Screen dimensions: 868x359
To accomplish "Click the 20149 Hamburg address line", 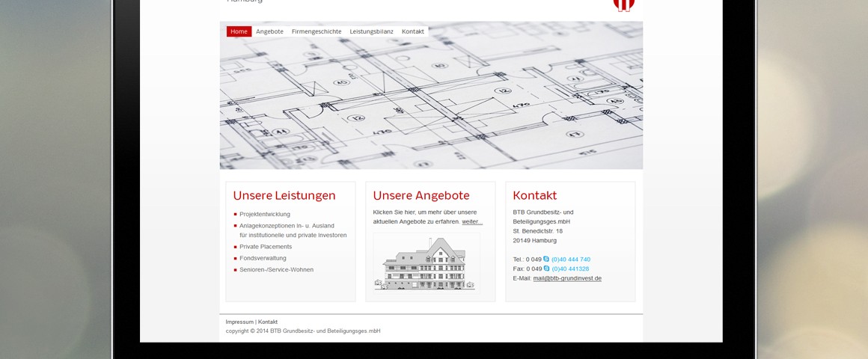I will 535,241.
